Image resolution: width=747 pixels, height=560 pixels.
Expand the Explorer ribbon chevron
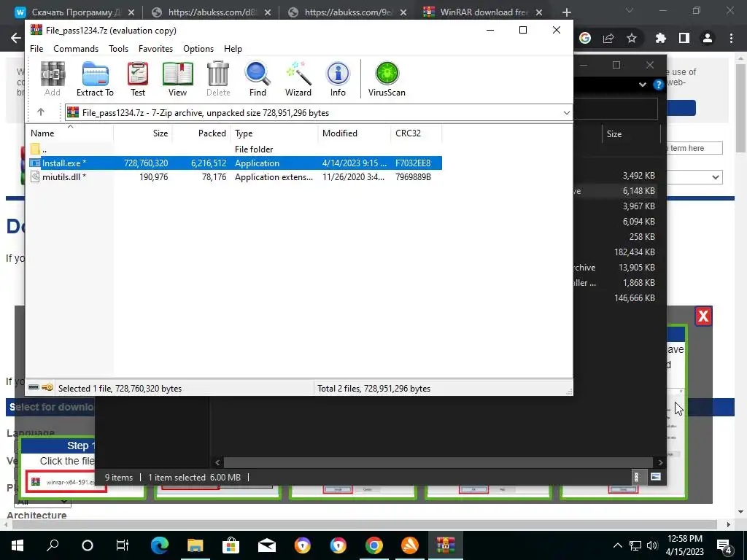pos(643,85)
